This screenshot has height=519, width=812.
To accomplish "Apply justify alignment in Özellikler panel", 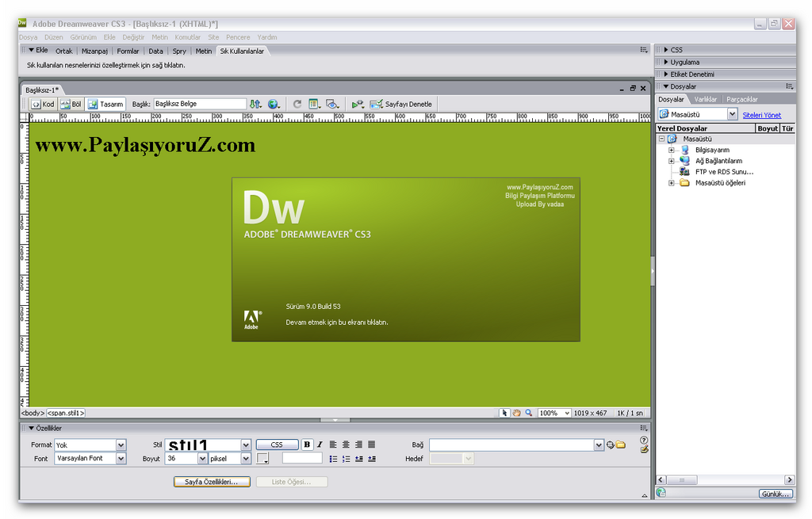I will click(x=371, y=445).
